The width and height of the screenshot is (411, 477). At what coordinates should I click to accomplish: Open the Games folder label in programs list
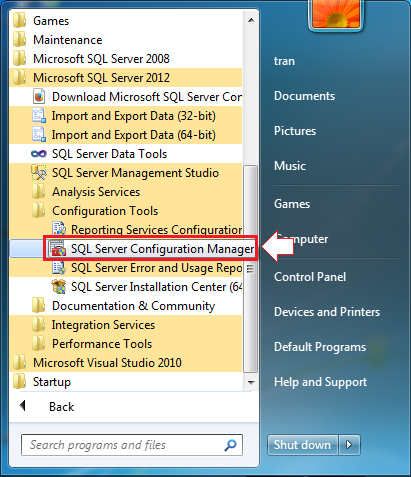point(51,21)
